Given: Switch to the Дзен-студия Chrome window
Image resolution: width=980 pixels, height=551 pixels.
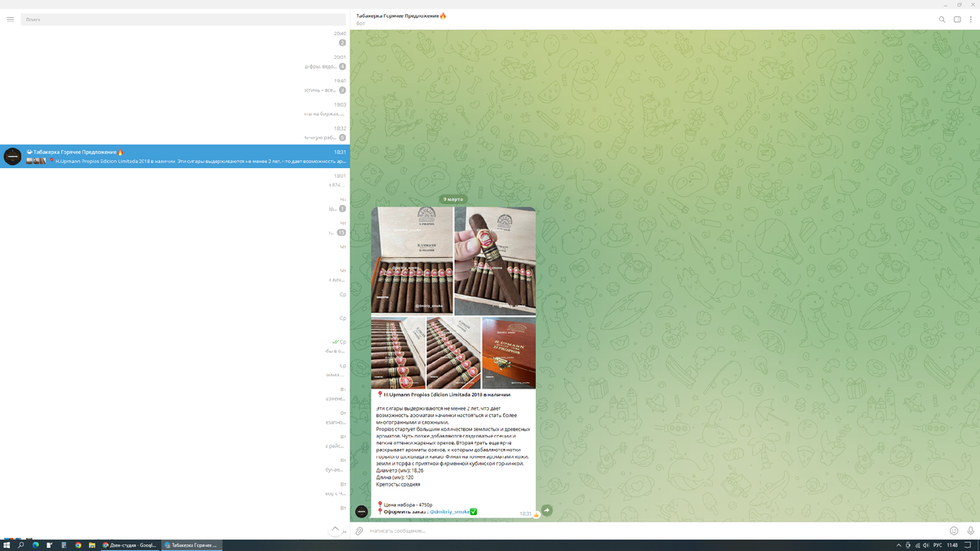Looking at the screenshot, I should click(x=130, y=544).
